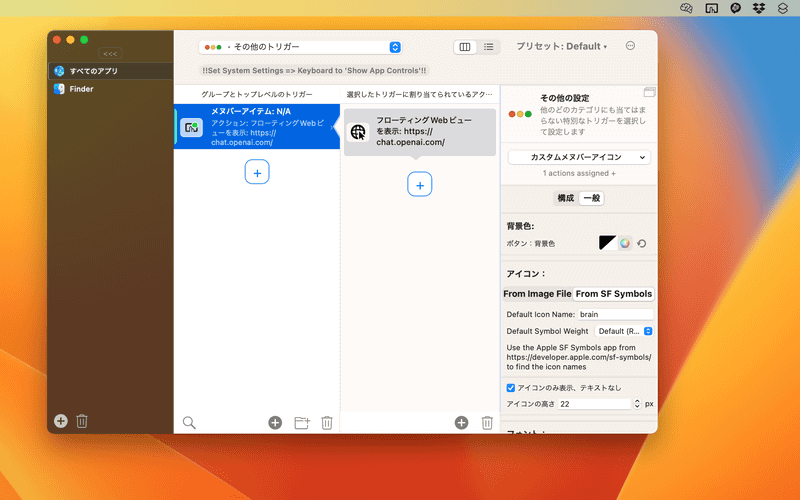Open the color wheel picker for background

pos(625,243)
